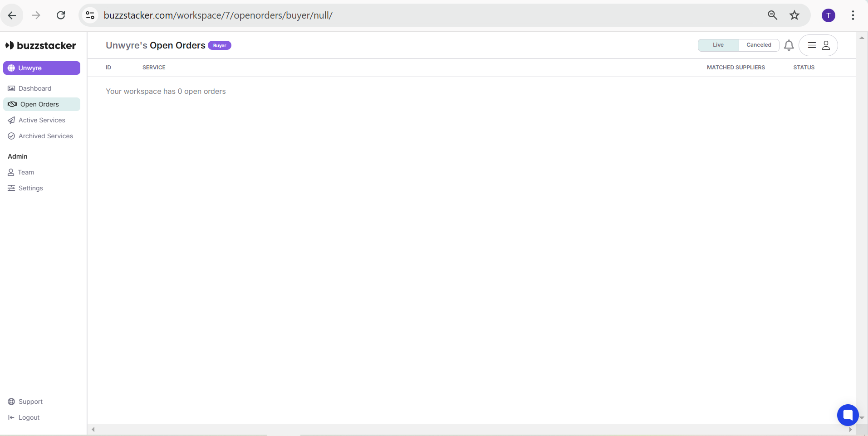The width and height of the screenshot is (868, 436).
Task: Open notifications bell
Action: pyautogui.click(x=789, y=45)
